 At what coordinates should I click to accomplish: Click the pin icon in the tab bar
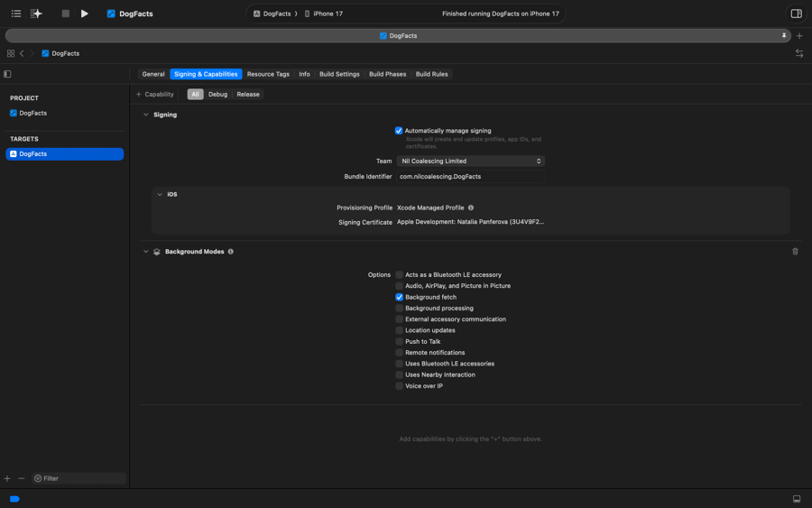[x=783, y=36]
